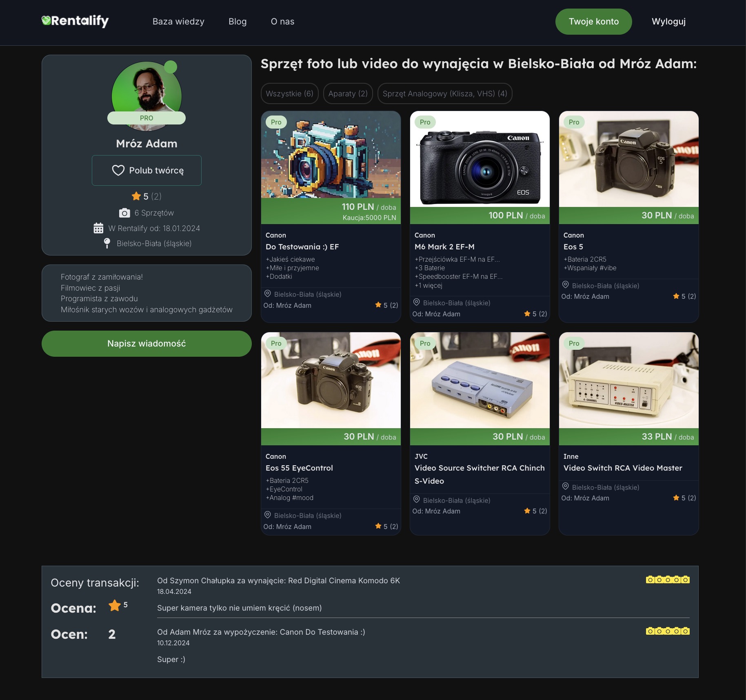Click the calendar icon beside join date
Viewport: 746px width, 700px height.
(98, 228)
